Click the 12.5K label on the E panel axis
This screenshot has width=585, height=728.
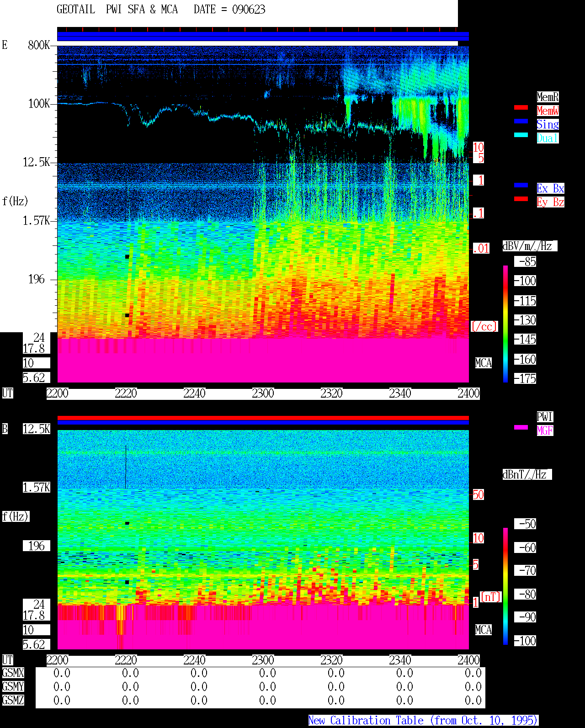click(37, 162)
